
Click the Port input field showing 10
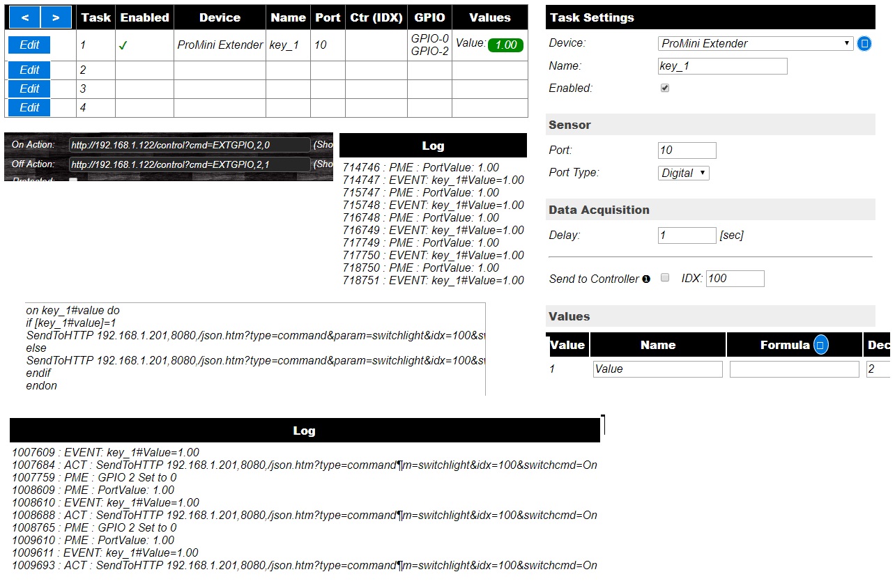[x=687, y=150]
